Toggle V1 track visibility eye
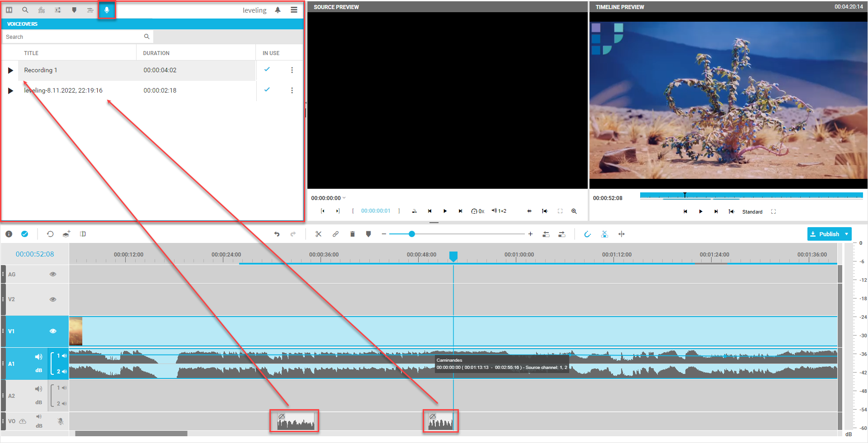This screenshot has width=868, height=443. 53,331
